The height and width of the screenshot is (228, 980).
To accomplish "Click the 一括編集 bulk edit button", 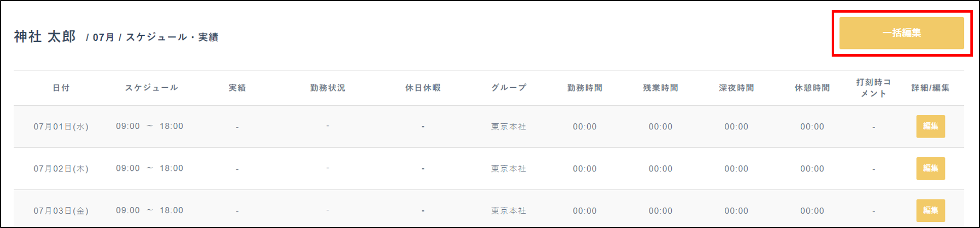I will (901, 33).
